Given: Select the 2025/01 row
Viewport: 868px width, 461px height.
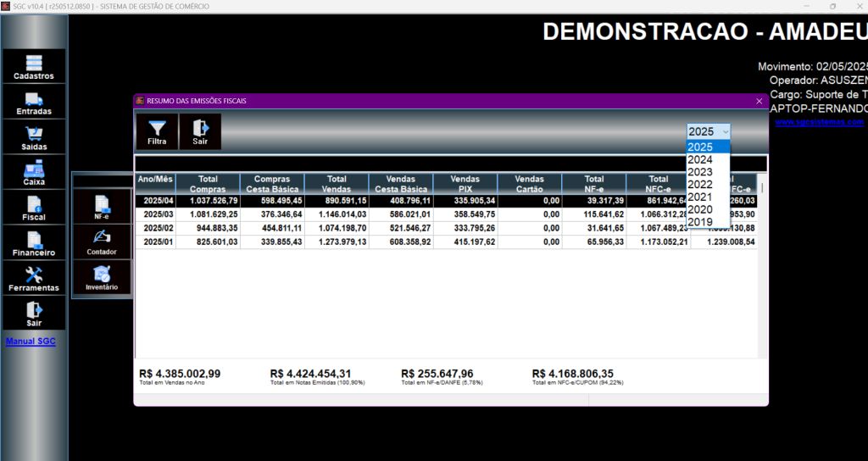Looking at the screenshot, I should [x=446, y=242].
